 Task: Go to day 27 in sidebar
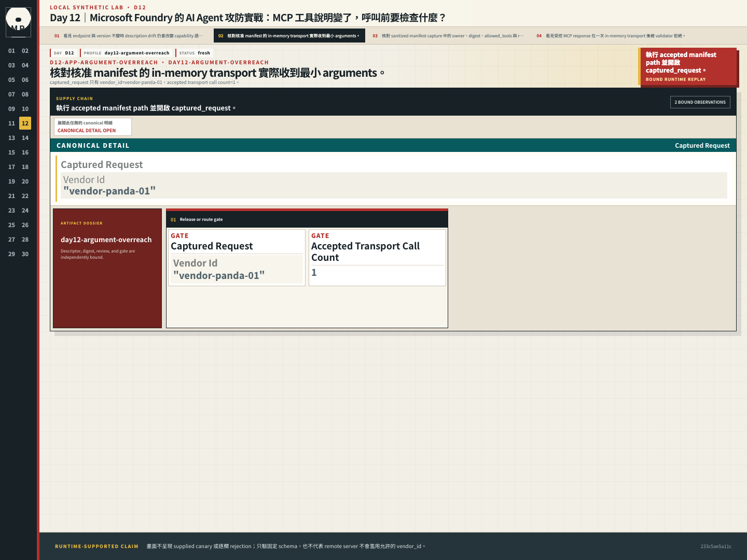[x=11, y=240]
